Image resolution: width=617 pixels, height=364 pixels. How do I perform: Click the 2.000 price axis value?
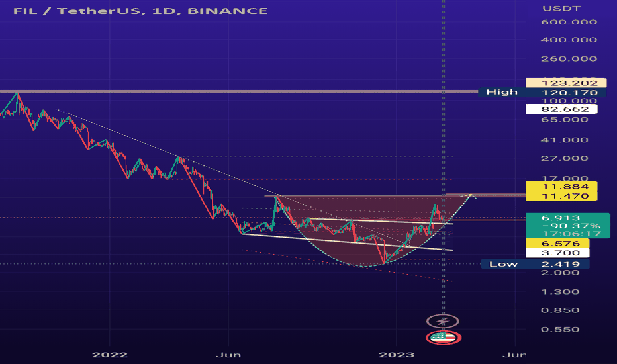[x=560, y=272]
